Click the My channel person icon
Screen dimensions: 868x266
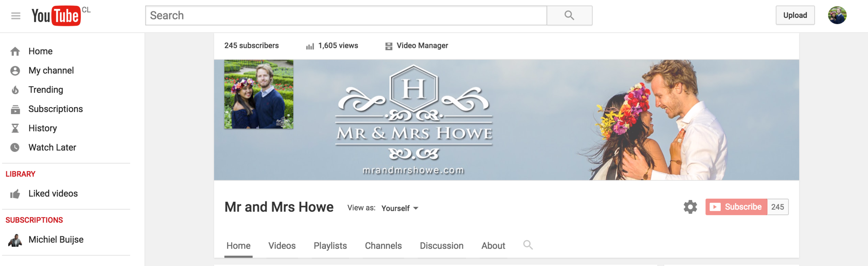(15, 71)
